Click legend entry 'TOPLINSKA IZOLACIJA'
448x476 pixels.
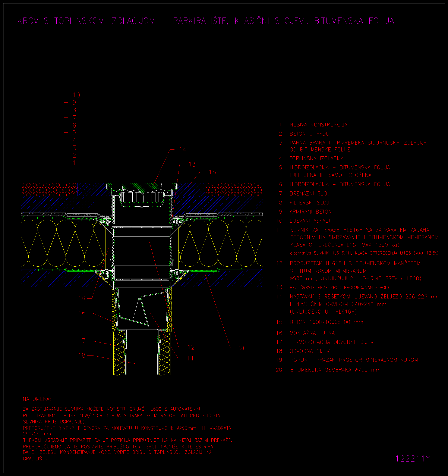317,159
